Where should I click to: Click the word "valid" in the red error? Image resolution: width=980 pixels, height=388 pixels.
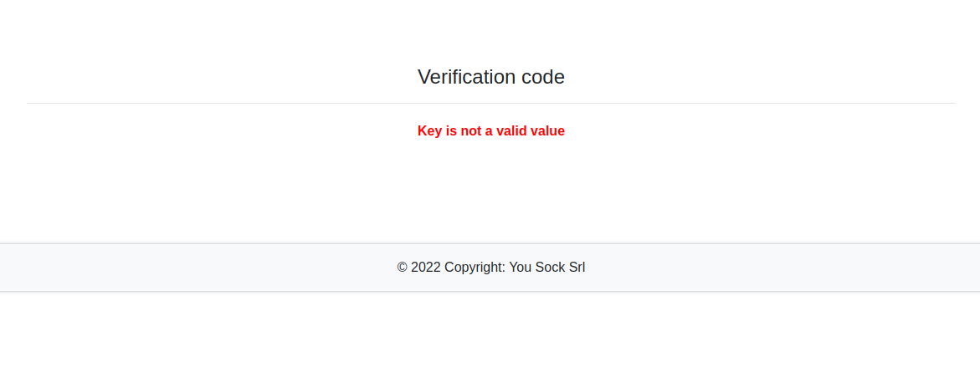tap(511, 130)
